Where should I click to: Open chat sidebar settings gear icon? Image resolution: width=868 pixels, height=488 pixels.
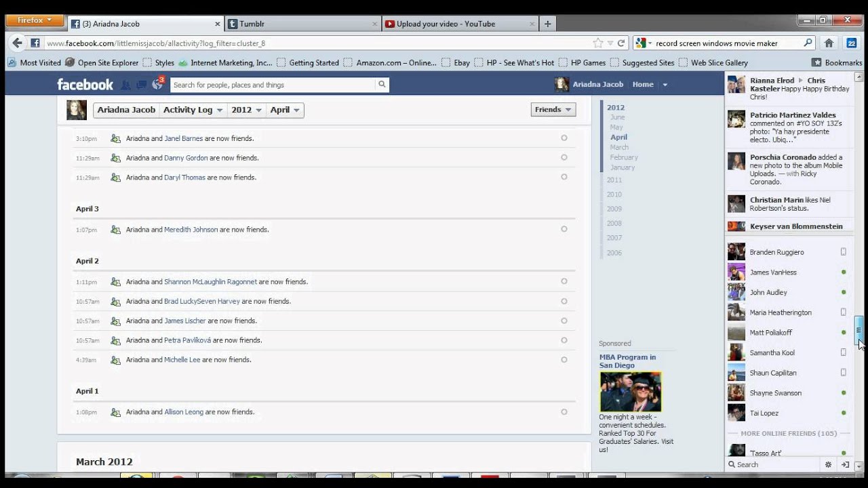828,465
